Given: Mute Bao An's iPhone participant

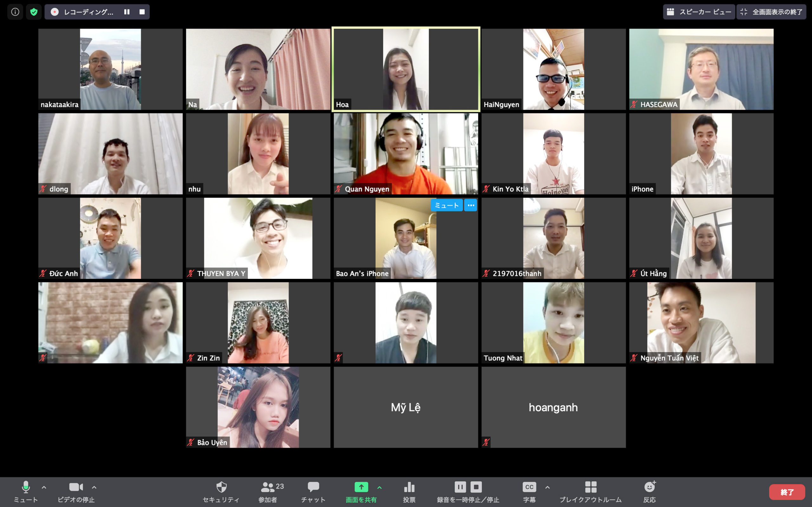Looking at the screenshot, I should pyautogui.click(x=446, y=205).
